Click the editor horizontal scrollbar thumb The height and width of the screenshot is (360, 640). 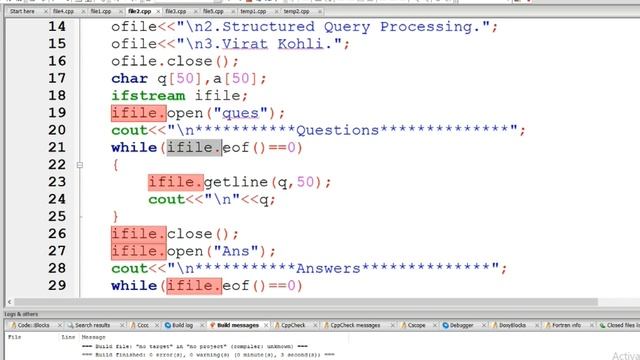tap(306, 302)
